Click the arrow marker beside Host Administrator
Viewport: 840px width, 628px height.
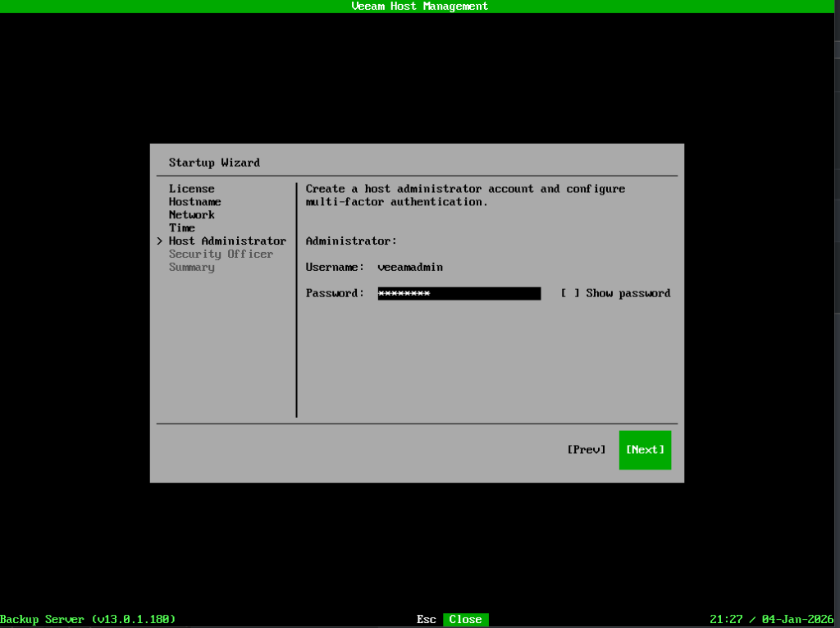160,241
